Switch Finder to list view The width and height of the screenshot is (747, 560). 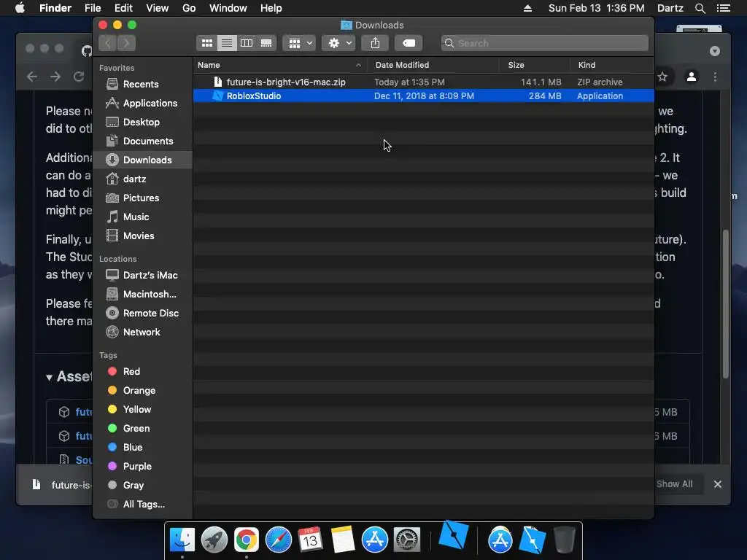pyautogui.click(x=227, y=43)
